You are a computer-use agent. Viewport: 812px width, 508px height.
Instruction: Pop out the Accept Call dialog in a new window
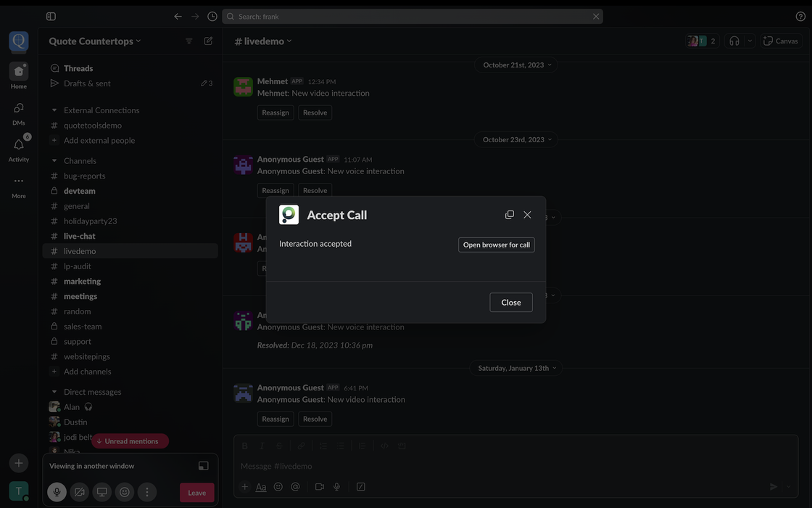click(510, 215)
